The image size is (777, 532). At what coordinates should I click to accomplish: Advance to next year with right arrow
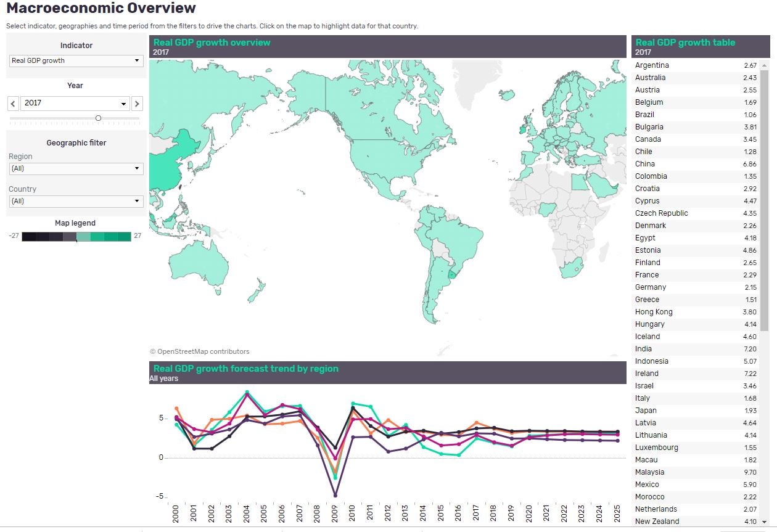(138, 104)
